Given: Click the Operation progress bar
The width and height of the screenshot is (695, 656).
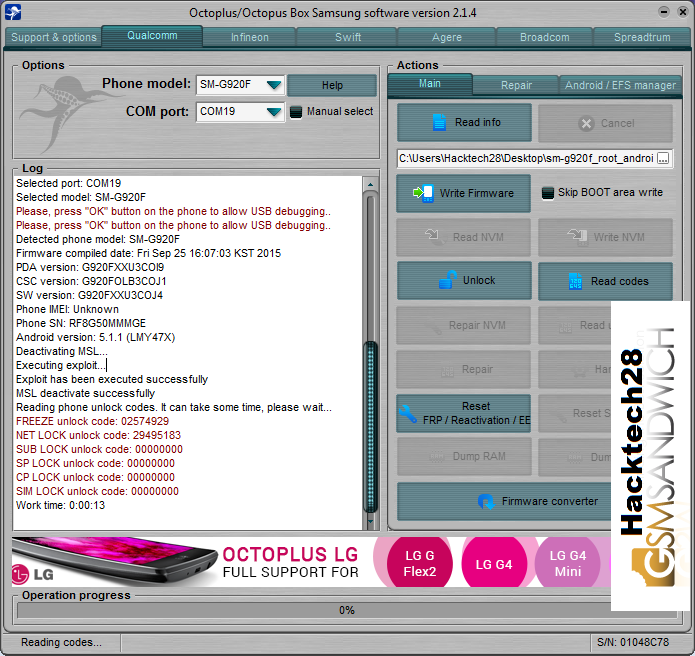Looking at the screenshot, I should tap(347, 610).
